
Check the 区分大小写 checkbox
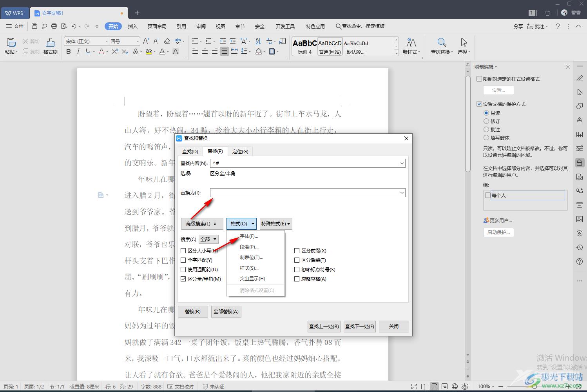pyautogui.click(x=183, y=251)
